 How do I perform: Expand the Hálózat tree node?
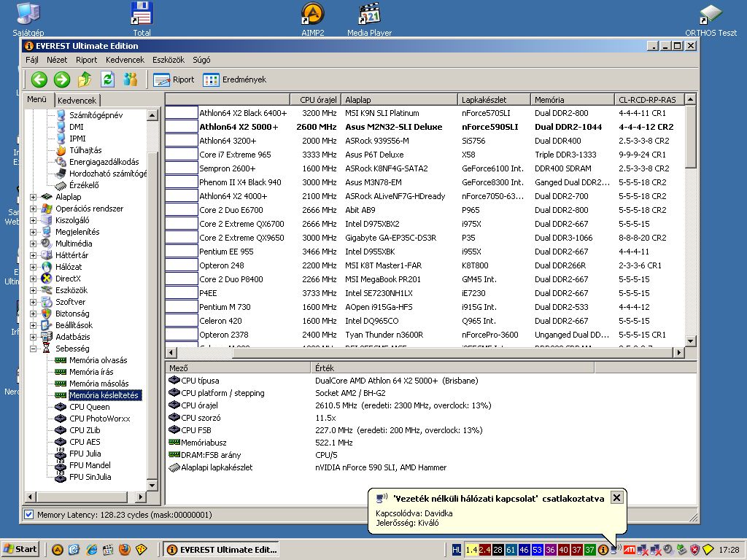point(33,267)
